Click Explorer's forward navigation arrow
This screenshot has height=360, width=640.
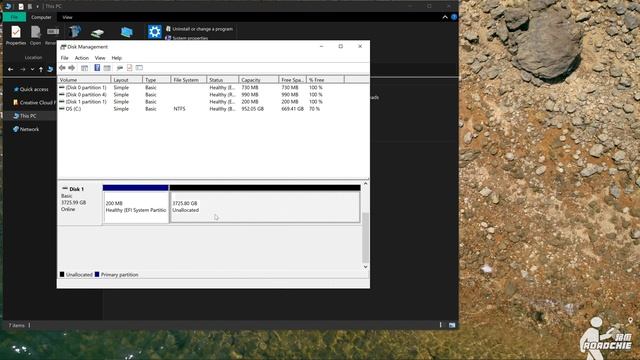(x=22, y=69)
